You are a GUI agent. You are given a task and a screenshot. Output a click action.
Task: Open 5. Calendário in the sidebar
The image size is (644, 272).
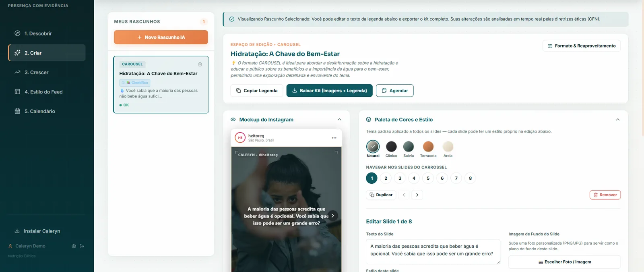pyautogui.click(x=47, y=111)
